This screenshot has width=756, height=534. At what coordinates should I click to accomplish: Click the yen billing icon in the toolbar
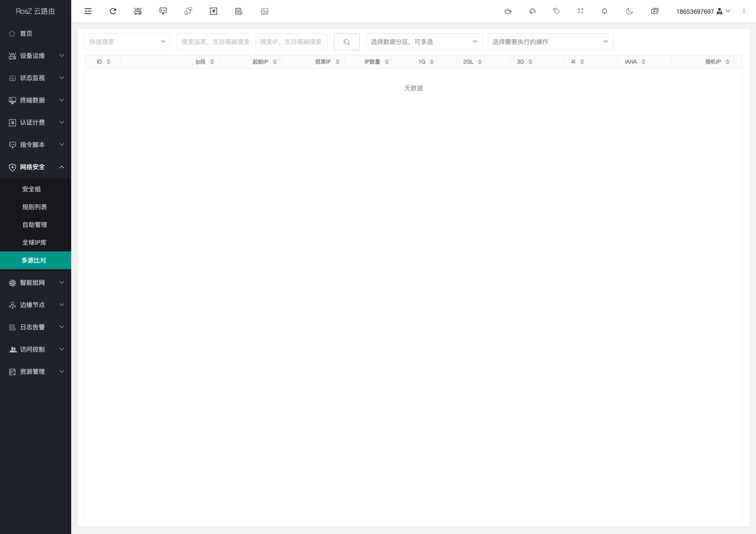click(x=213, y=11)
